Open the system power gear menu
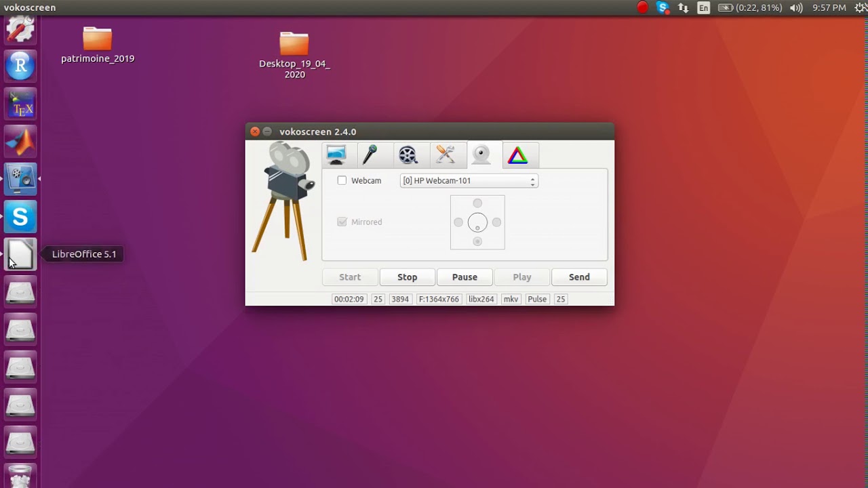Image resolution: width=868 pixels, height=488 pixels. pyautogui.click(x=860, y=7)
